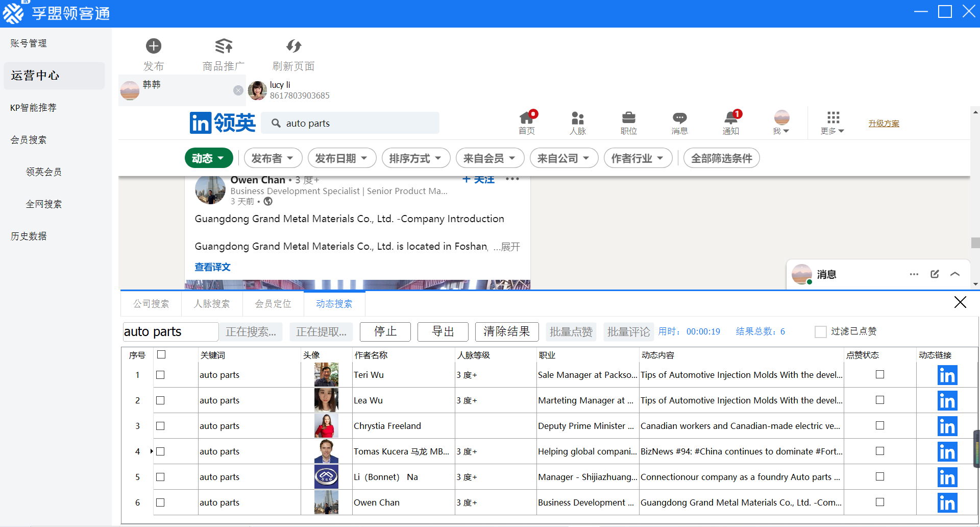The width and height of the screenshot is (980, 527).
Task: Open the 人脉 connections icon
Action: (577, 122)
